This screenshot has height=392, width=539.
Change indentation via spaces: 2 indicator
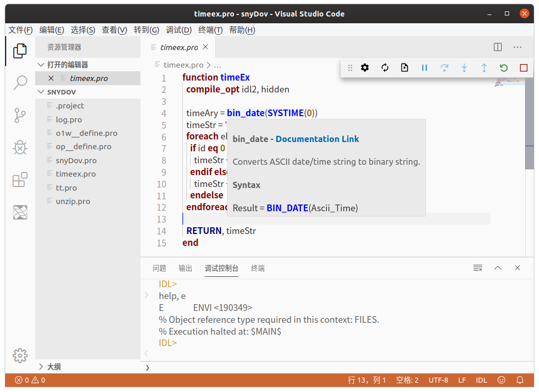(x=407, y=380)
